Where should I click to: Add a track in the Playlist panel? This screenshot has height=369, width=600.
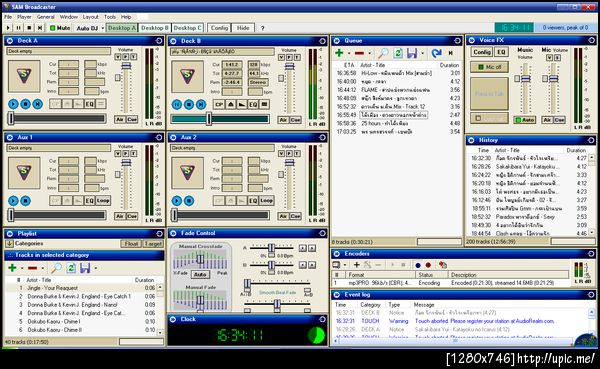coord(12,268)
